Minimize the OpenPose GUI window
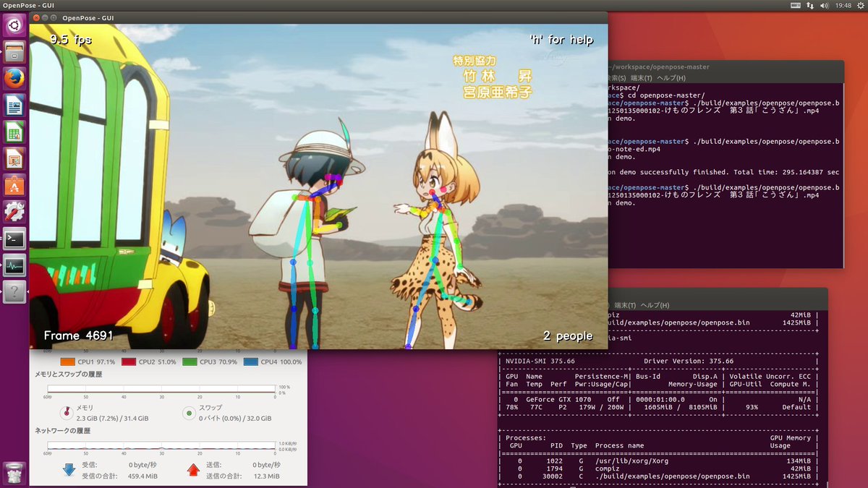This screenshot has height=488, width=868. pos(46,17)
